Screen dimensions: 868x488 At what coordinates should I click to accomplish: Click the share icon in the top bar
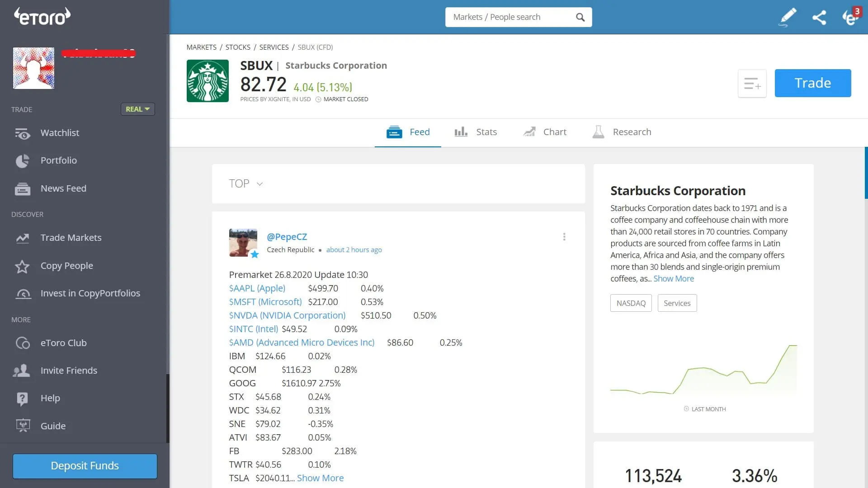820,17
